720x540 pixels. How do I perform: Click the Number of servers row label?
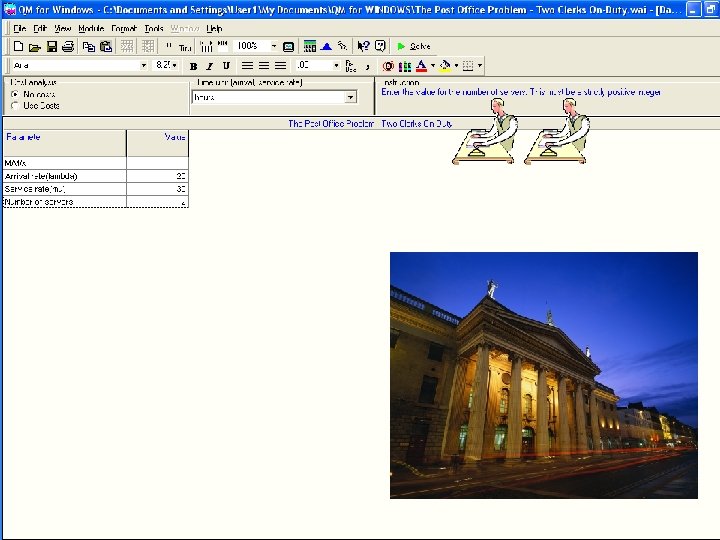(x=65, y=202)
